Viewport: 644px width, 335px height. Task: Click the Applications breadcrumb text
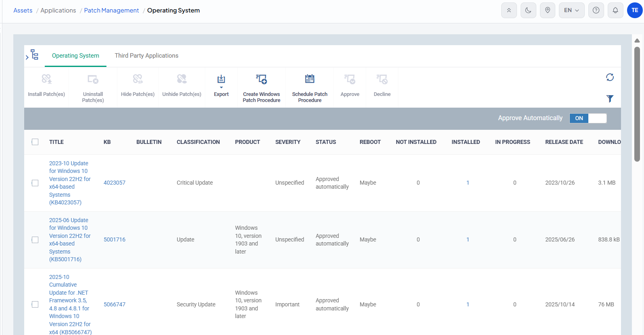(x=58, y=10)
